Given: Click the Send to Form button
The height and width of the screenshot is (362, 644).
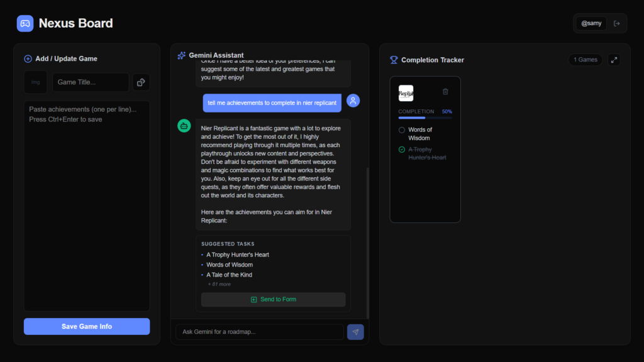Looking at the screenshot, I should 273,300.
